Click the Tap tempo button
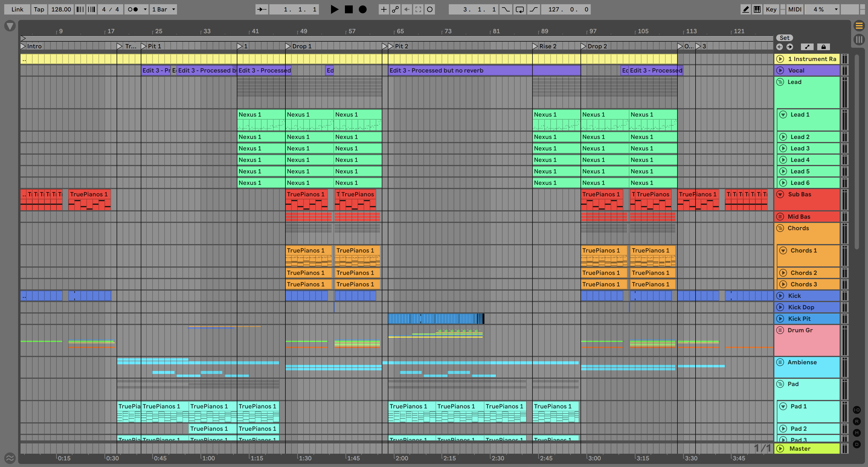The height and width of the screenshot is (467, 868). click(x=39, y=9)
